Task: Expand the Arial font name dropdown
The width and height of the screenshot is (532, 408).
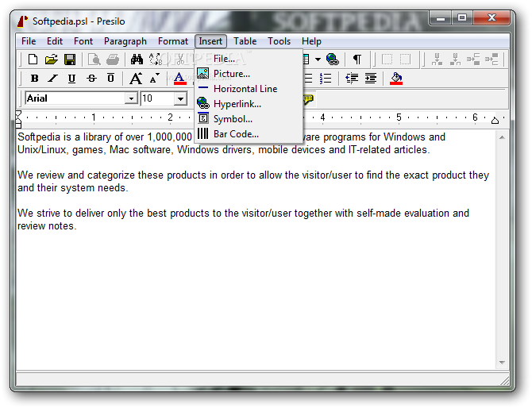Action: click(131, 98)
